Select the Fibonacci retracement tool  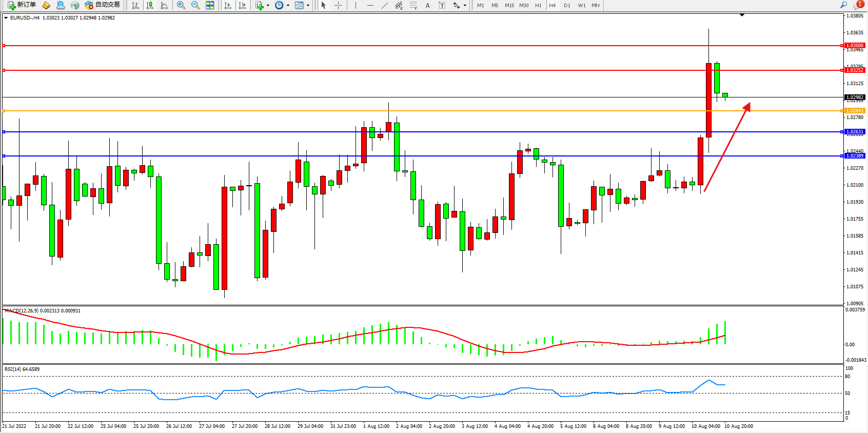413,5
